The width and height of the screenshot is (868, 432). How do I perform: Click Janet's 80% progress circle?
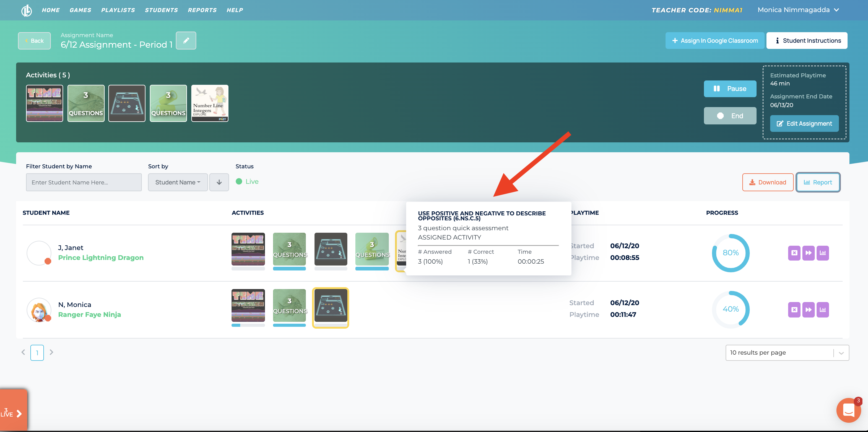(730, 253)
